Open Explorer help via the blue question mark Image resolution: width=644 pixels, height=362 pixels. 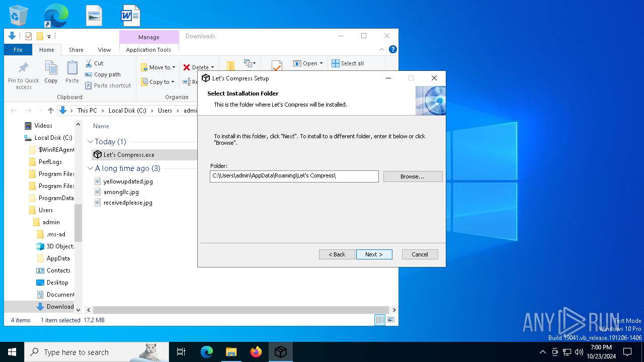[x=393, y=49]
